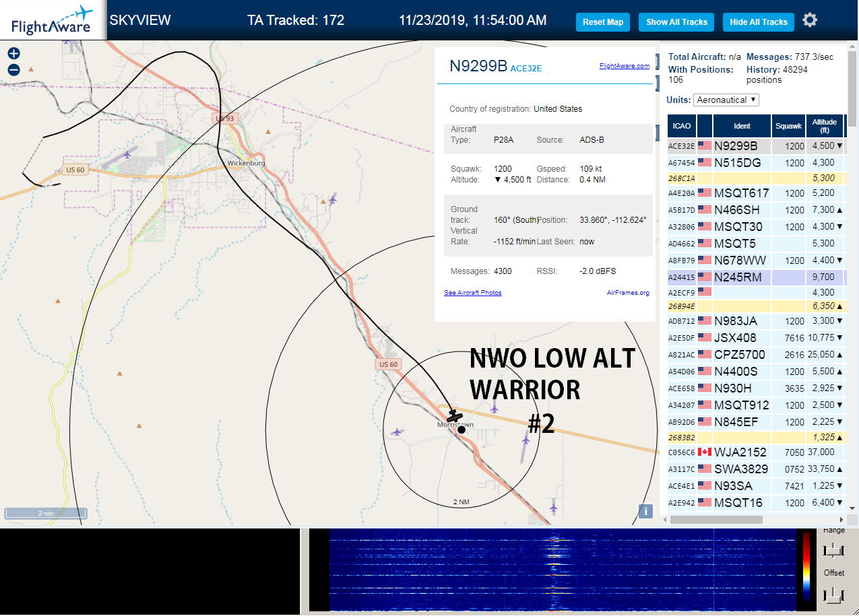Select the MSQT16 row in the aircraft table

coord(757,502)
